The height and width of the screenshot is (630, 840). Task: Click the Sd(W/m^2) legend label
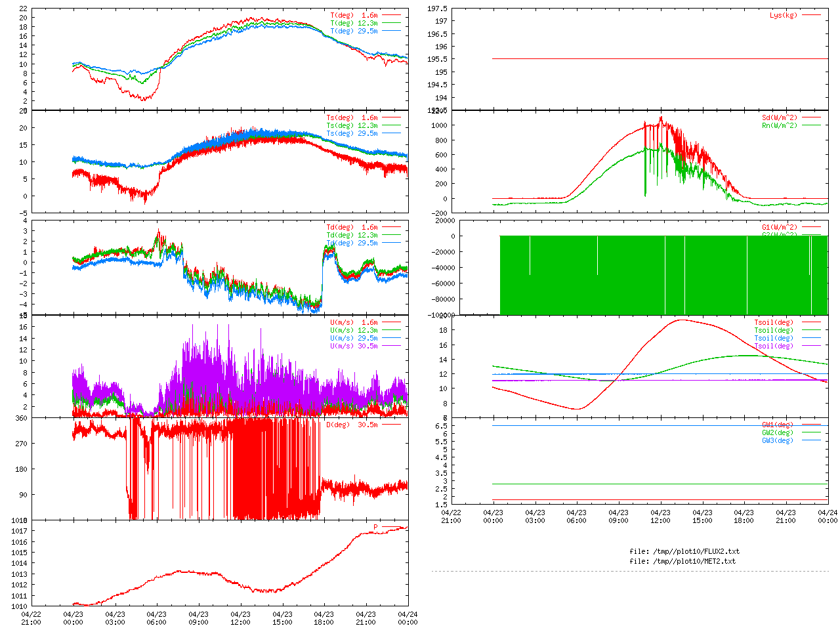(x=779, y=118)
